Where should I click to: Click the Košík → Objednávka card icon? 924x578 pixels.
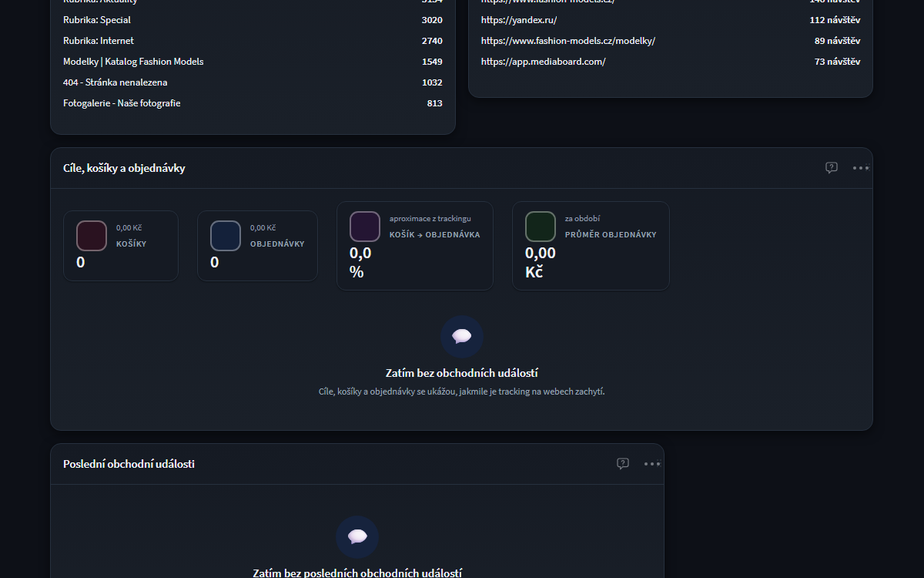[x=365, y=227]
